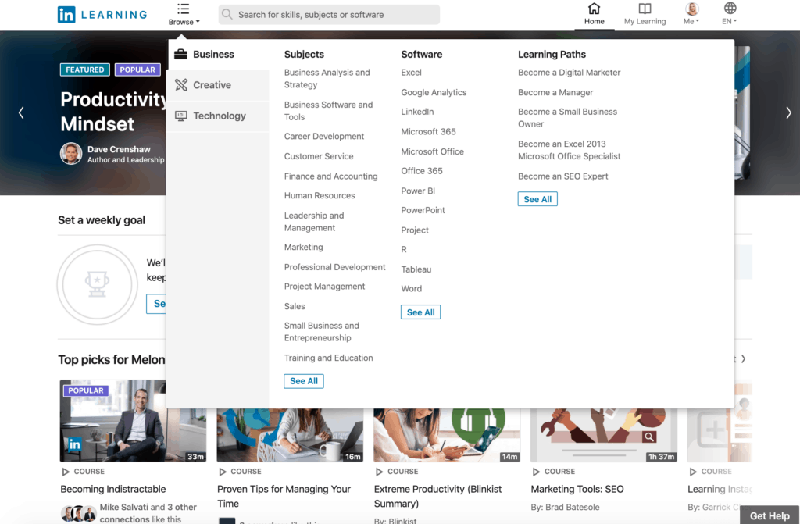Focus the search skills input field
This screenshot has height=524, width=800.
330,14
